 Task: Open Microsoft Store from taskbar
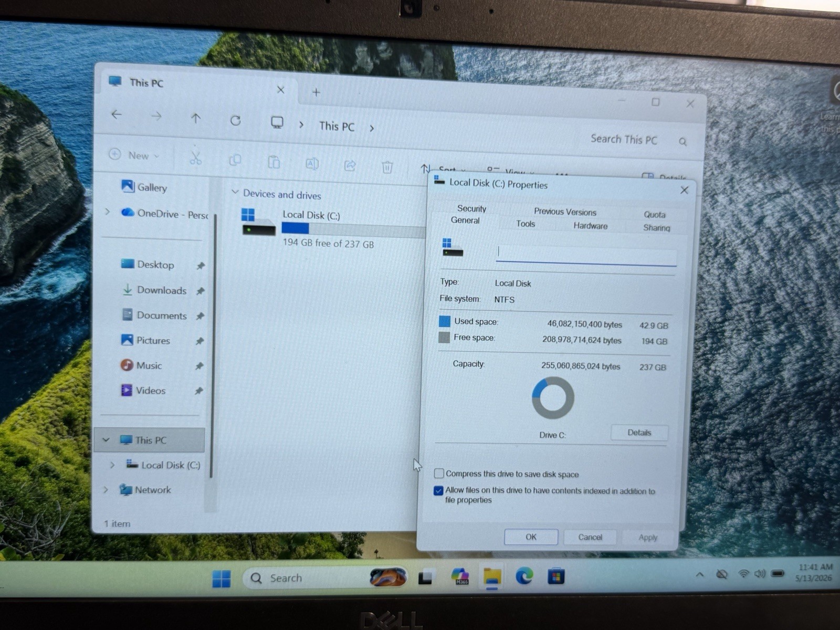point(555,576)
